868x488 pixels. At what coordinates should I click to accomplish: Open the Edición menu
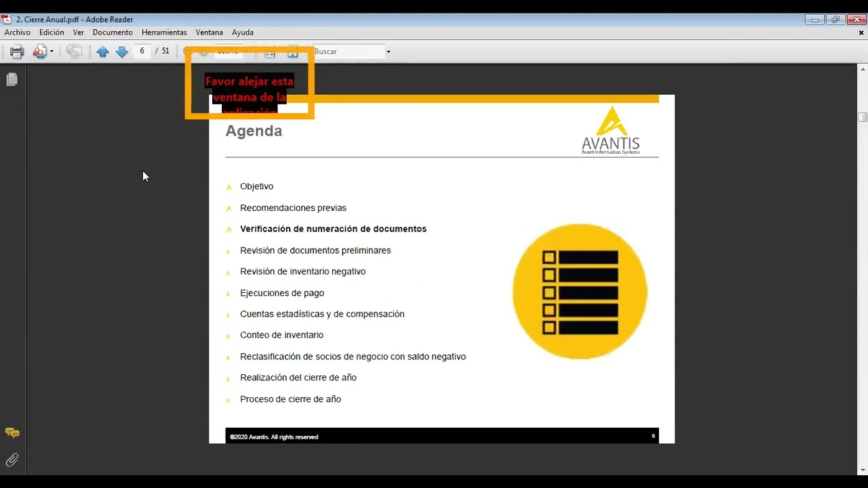pos(52,32)
